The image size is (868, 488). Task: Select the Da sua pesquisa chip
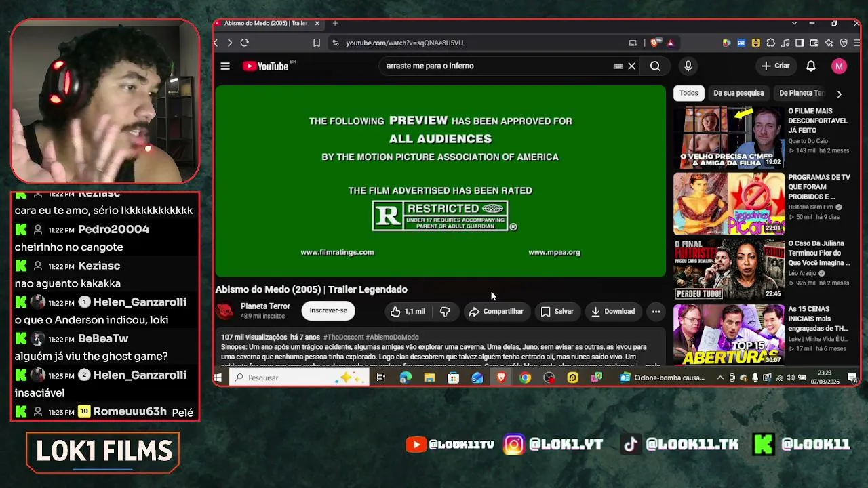coord(738,93)
